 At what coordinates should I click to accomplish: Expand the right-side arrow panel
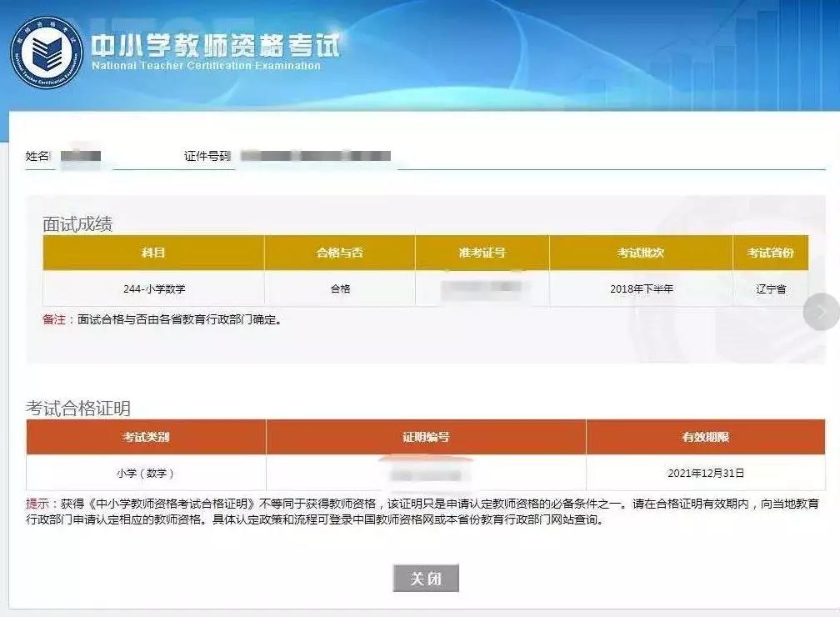pos(822,310)
